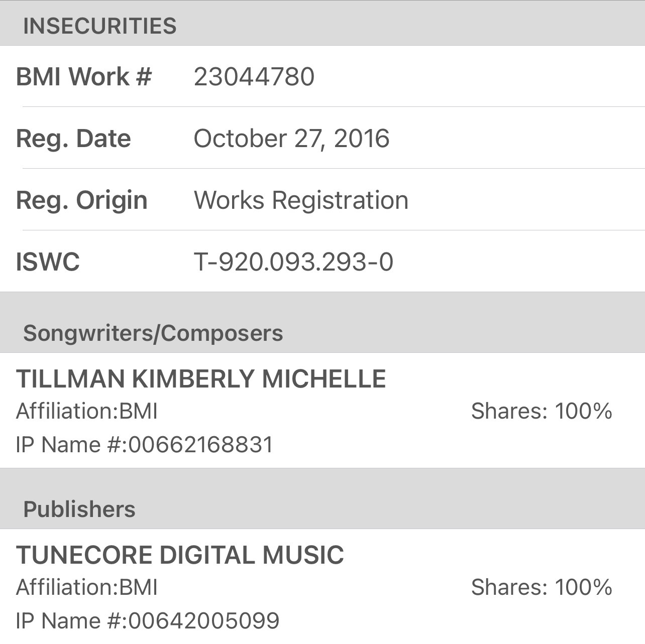Screen dimensions: 645x644
Task: Tap the year 2016 in registration date
Action: tap(362, 139)
